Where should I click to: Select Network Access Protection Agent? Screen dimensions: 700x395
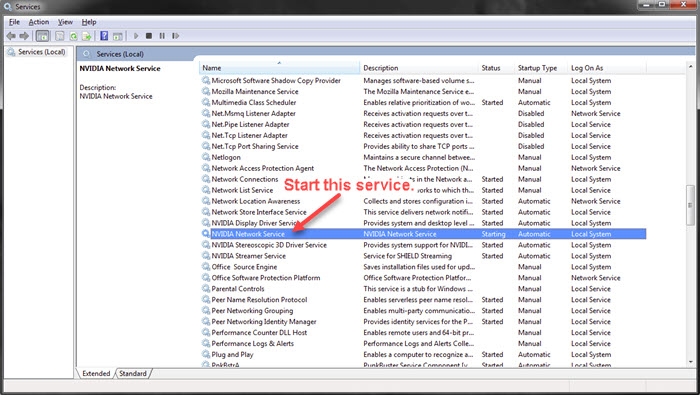[x=262, y=168]
